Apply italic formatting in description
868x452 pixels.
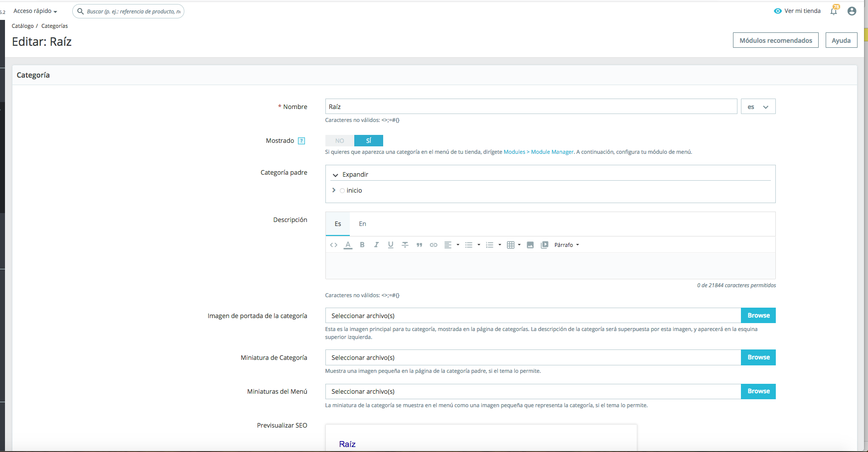[x=376, y=245]
